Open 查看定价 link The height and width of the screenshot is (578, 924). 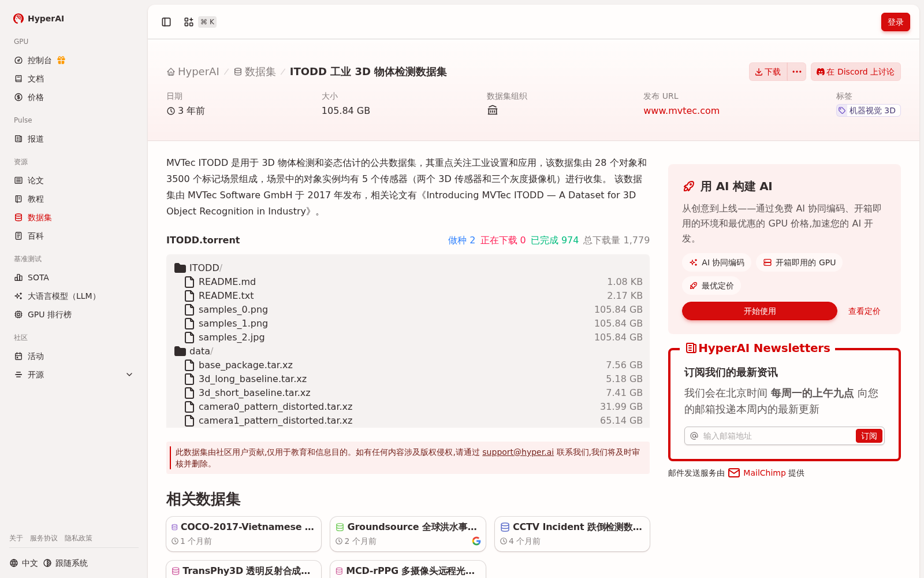pos(864,311)
